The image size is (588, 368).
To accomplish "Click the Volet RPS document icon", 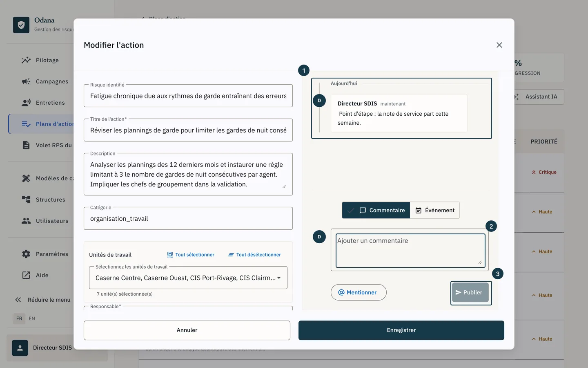I will (26, 145).
